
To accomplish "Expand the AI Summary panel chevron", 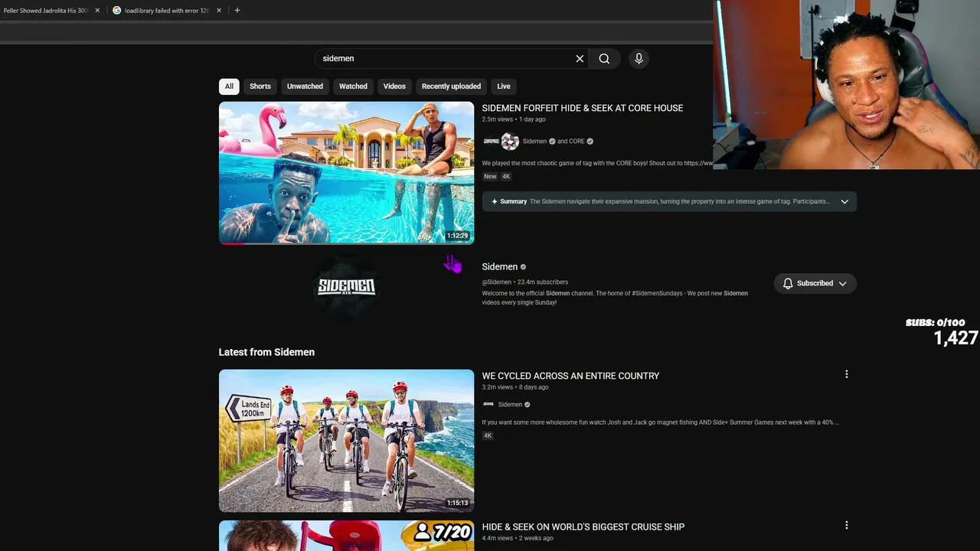I will [x=844, y=201].
